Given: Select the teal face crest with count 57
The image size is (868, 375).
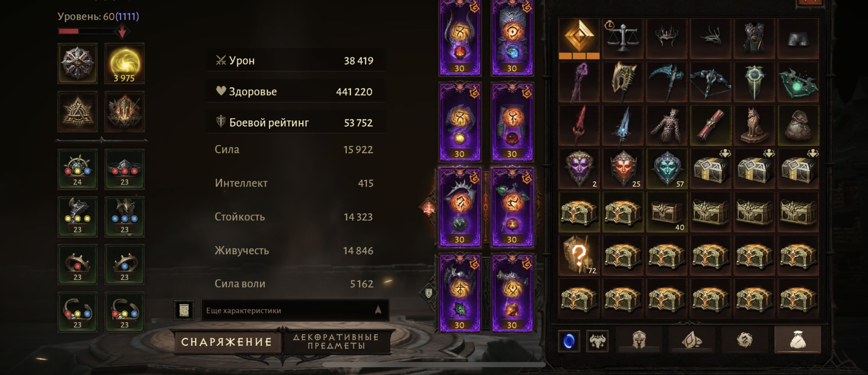Looking at the screenshot, I should [667, 169].
